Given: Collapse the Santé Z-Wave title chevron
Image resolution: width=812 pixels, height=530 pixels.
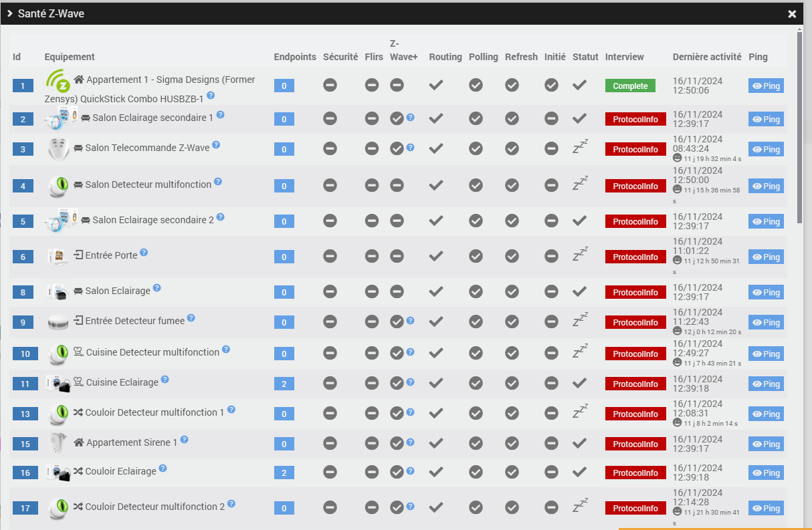Looking at the screenshot, I should 10,13.
